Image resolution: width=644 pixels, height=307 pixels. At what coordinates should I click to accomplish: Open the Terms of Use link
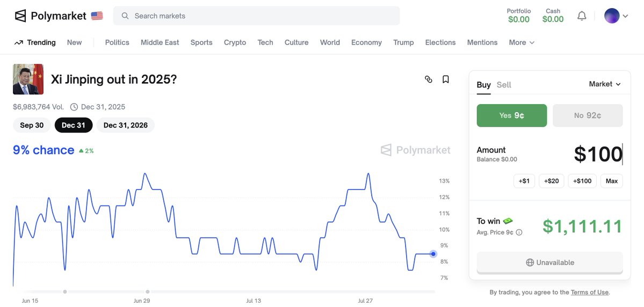pyautogui.click(x=589, y=292)
